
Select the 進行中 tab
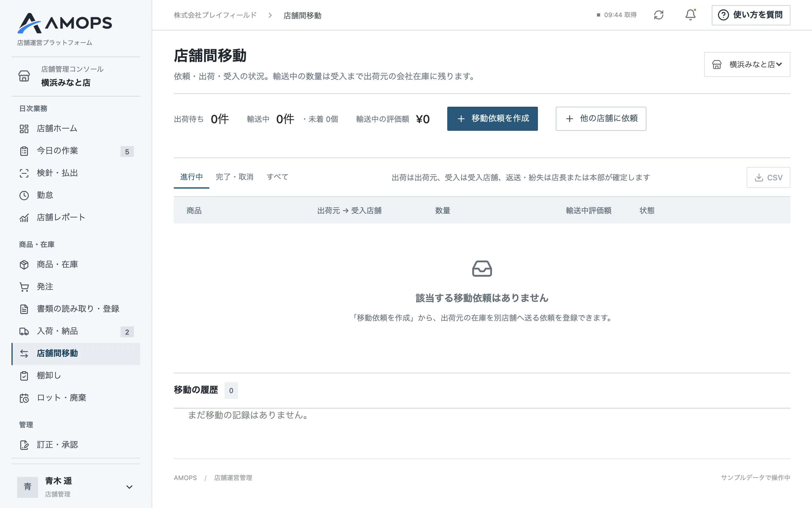pos(191,177)
